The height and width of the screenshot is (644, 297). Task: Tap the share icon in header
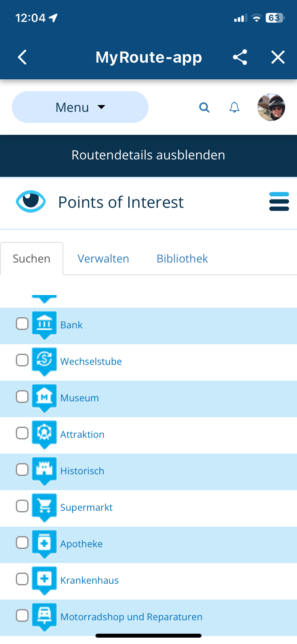[240, 57]
